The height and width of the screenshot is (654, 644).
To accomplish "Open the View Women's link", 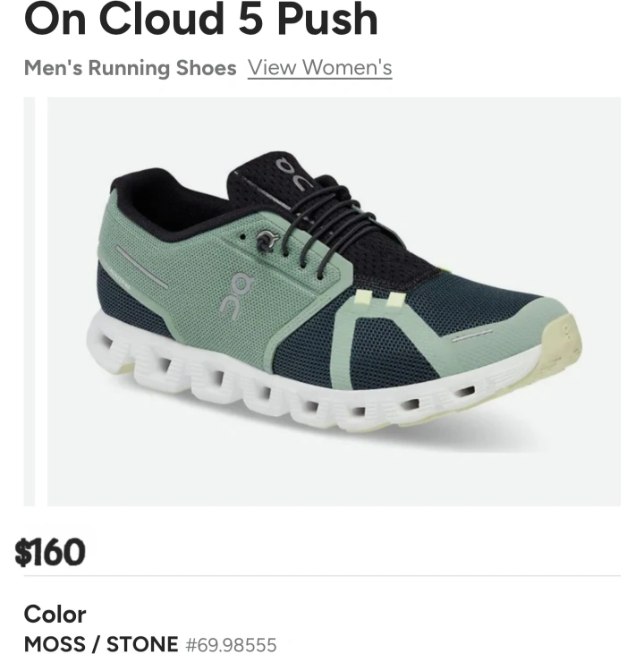I will click(x=319, y=68).
